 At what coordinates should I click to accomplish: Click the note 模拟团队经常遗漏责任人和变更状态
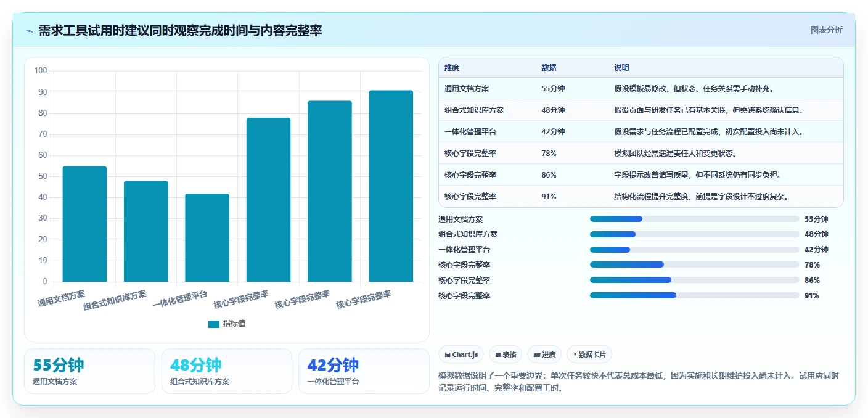[675, 154]
